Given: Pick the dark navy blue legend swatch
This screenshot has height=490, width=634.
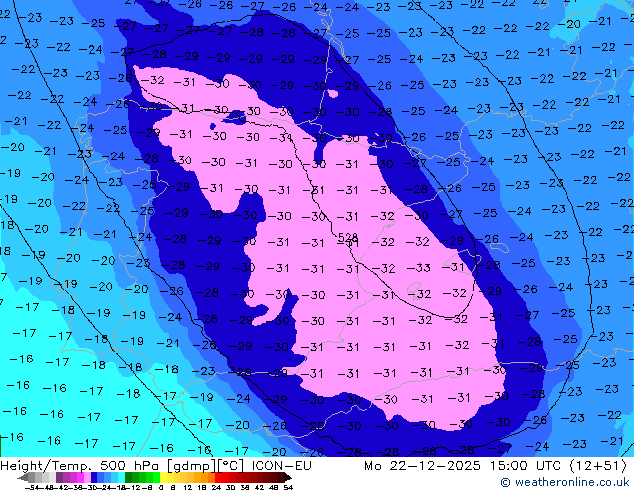Looking at the screenshot, I should tap(94, 477).
